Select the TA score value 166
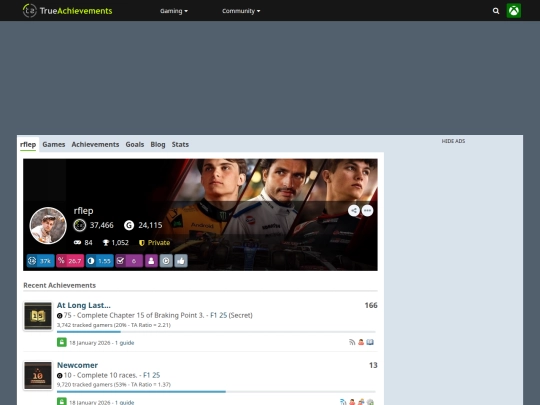540x405 pixels. click(x=371, y=305)
